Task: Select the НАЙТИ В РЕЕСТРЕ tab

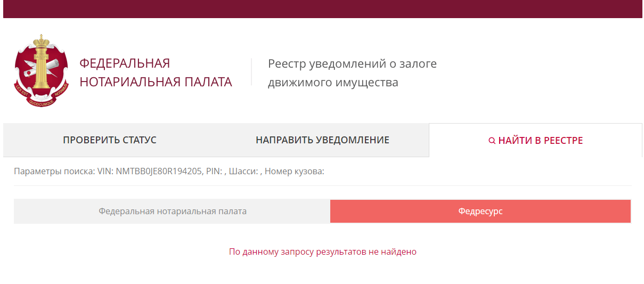Action: click(535, 141)
